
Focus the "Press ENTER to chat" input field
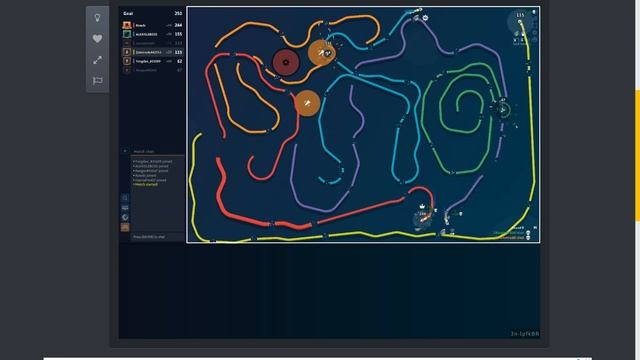pos(157,237)
